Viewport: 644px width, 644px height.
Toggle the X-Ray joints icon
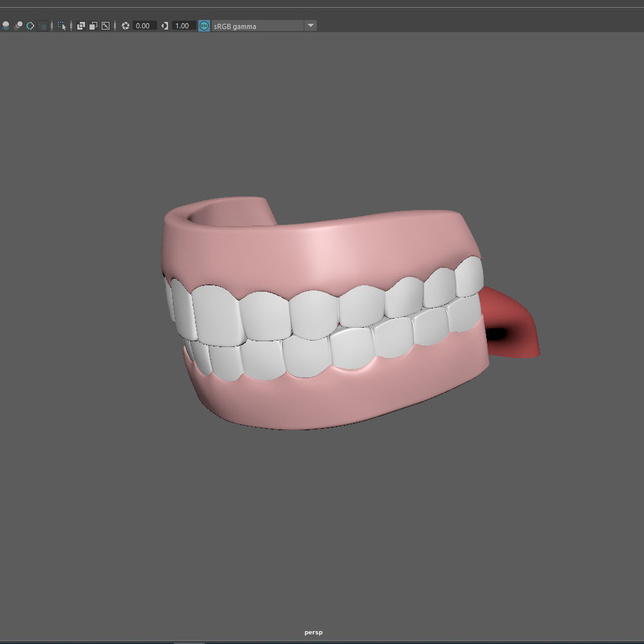(x=106, y=26)
